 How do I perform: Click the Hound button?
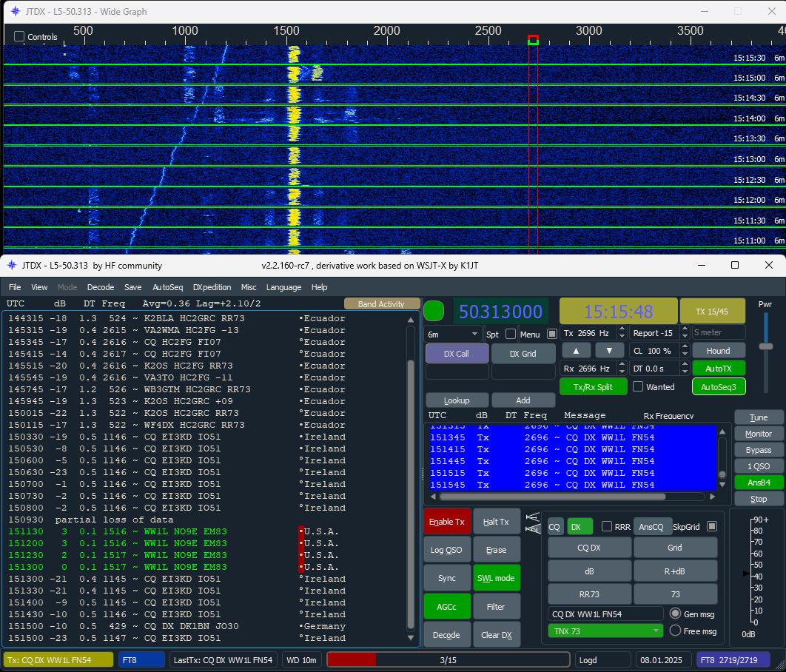point(719,351)
